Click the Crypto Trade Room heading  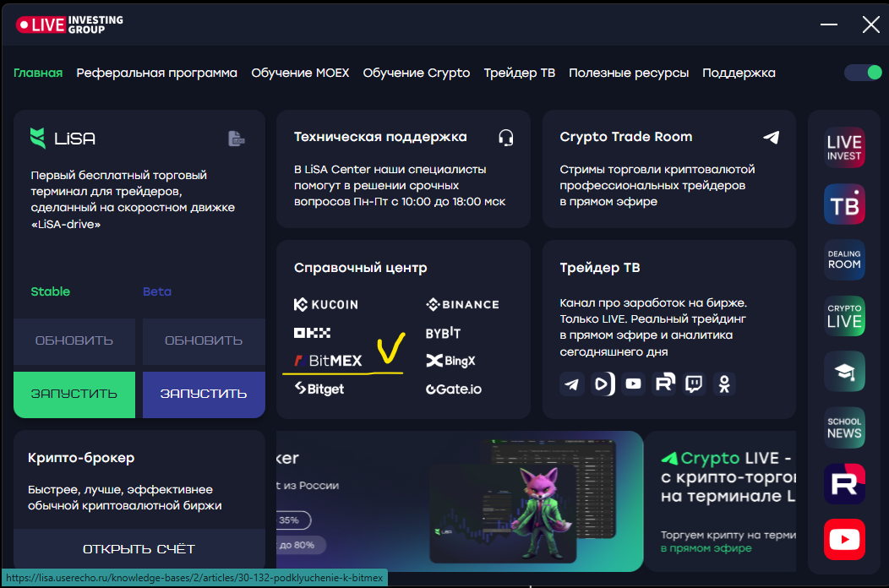click(626, 137)
